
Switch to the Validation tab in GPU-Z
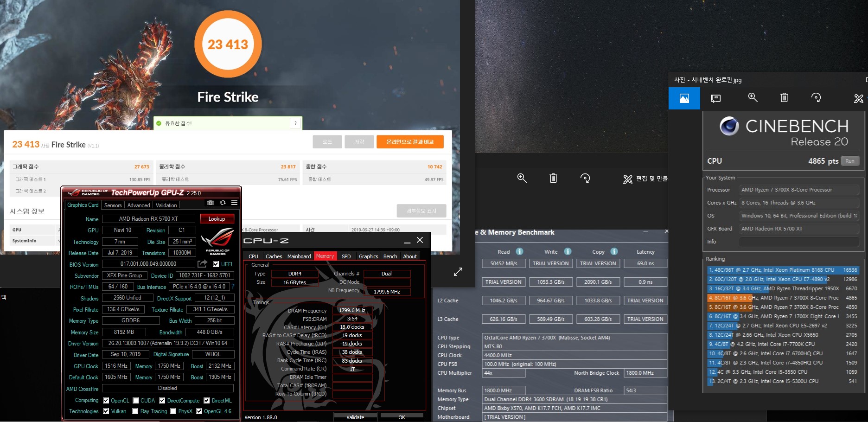[166, 205]
